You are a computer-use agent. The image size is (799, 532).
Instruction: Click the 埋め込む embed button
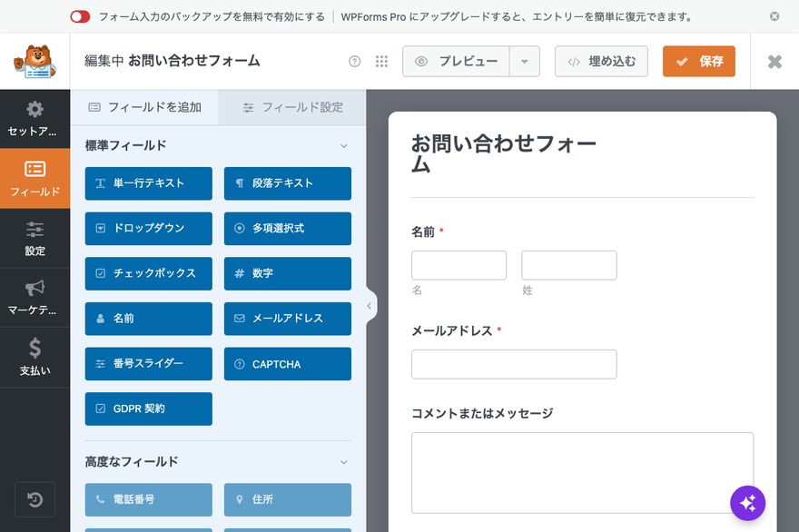click(601, 62)
